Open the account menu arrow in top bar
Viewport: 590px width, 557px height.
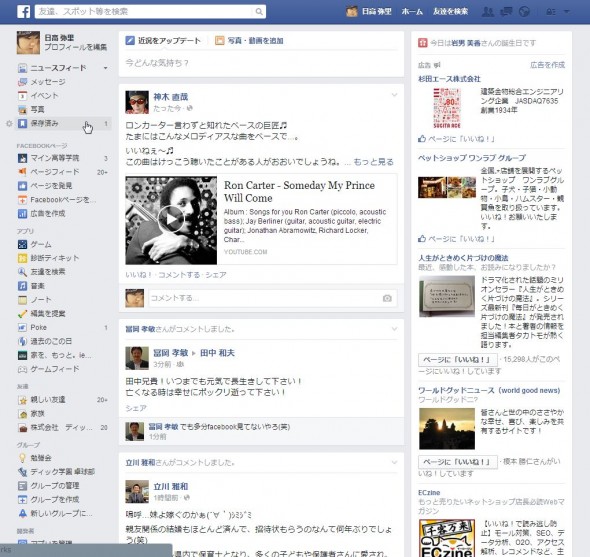(x=566, y=12)
